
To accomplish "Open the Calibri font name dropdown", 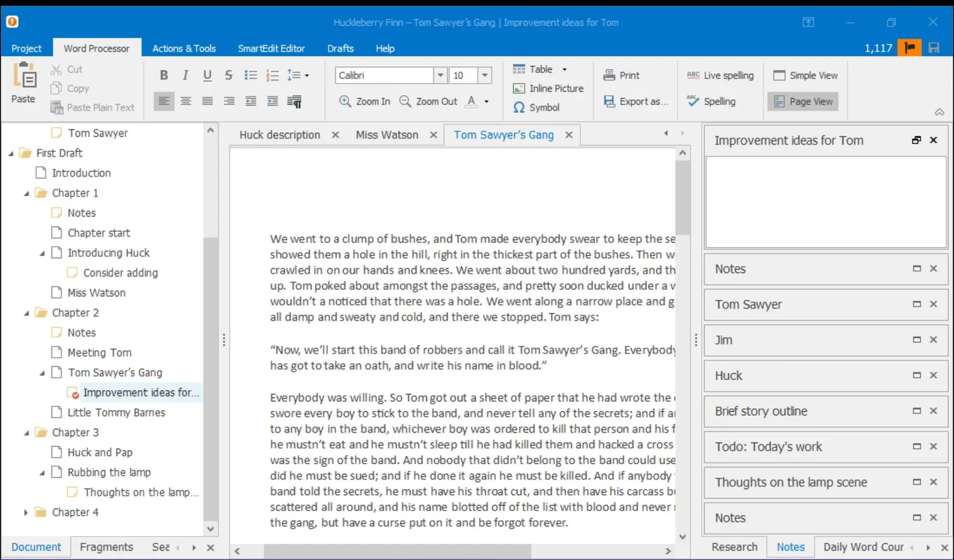I will (x=440, y=76).
